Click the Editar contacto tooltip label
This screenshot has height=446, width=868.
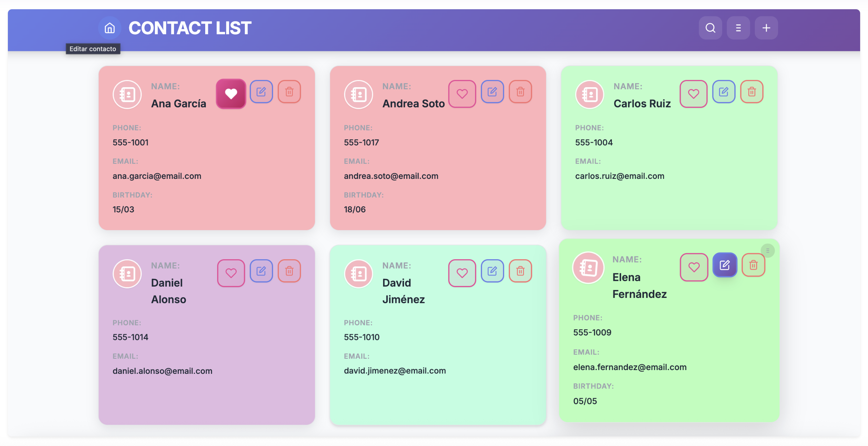(93, 49)
